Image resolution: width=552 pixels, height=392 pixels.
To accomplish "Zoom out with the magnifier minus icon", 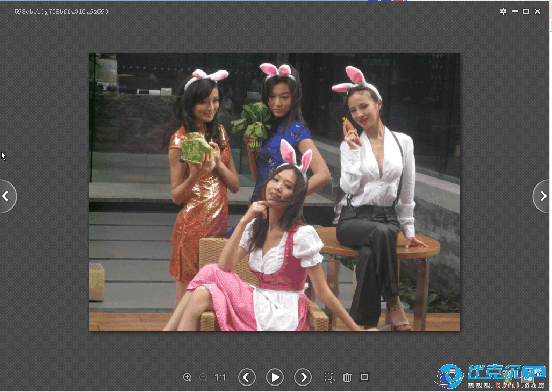I will click(203, 377).
